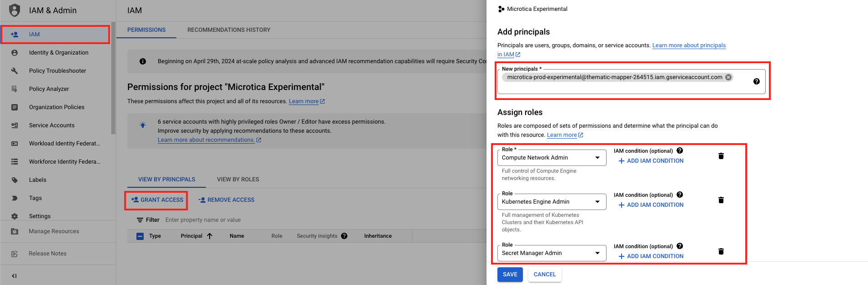Collapse the sidebar navigation menu
Screen dimensions: 868x285
point(14,275)
